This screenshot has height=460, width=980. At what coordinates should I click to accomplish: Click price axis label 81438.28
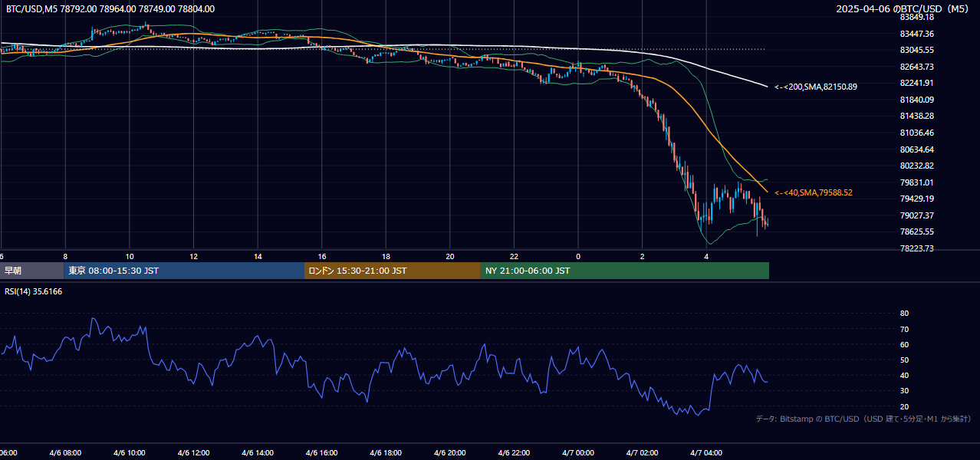[x=916, y=116]
